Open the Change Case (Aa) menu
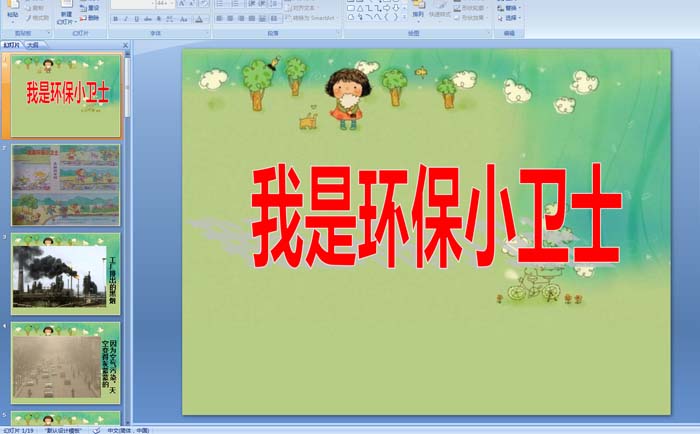700x434 pixels. point(183,19)
